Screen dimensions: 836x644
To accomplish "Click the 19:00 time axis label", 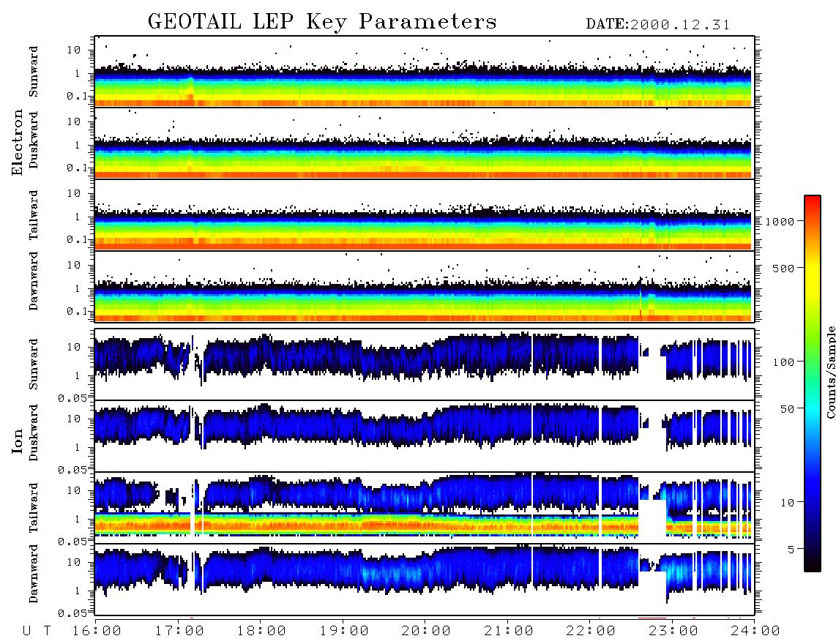I will (x=344, y=632).
